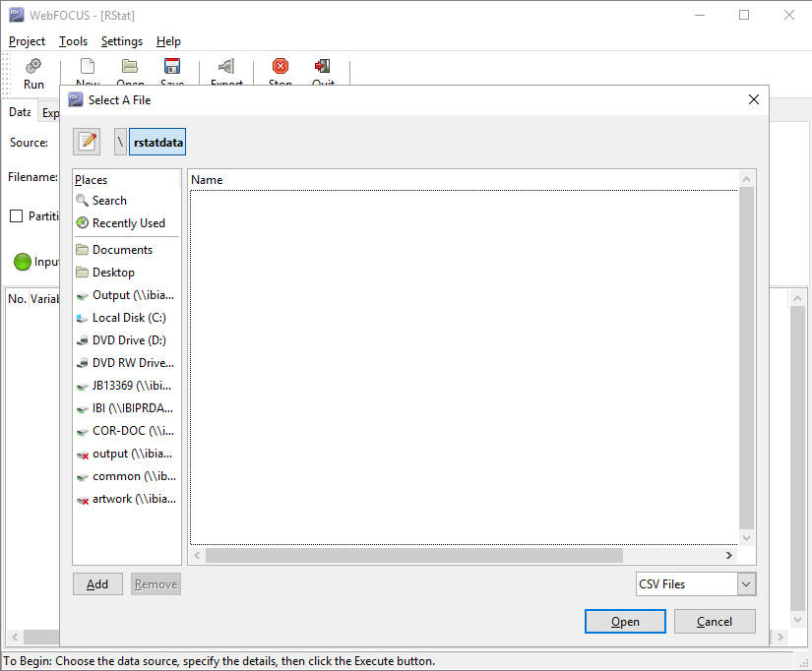Screen dimensions: 812x671
Task: Toggle the Partition checkbox in main window
Action: click(17, 215)
